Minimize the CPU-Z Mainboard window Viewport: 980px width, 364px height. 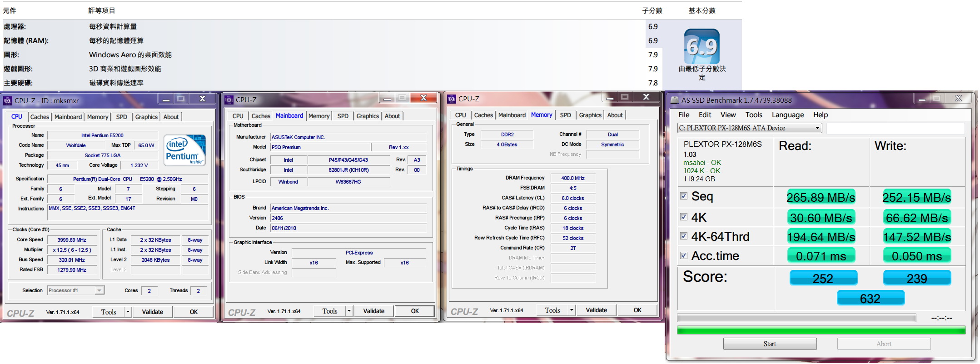click(x=387, y=98)
